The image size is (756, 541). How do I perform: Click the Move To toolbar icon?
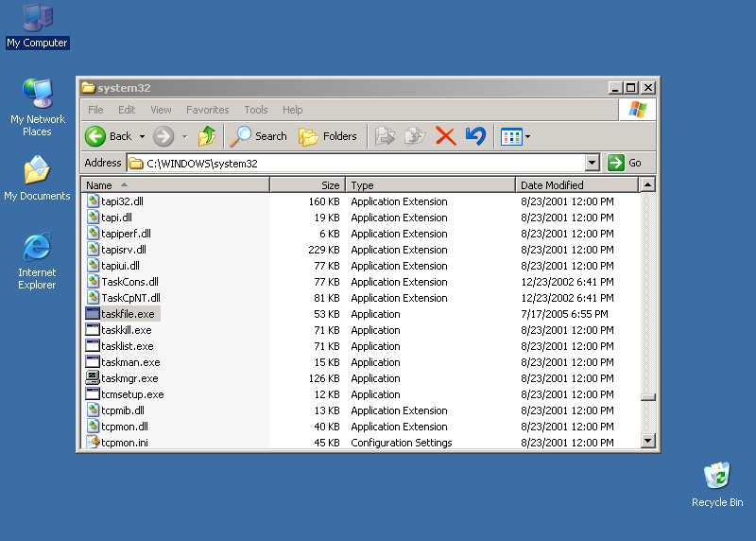tap(385, 136)
